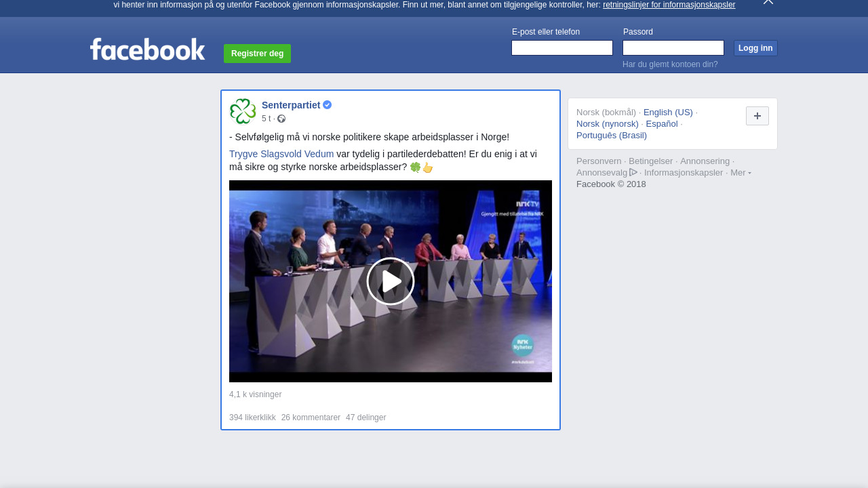Screen dimensions: 868x488
Task: Click the Annonsevalg AdChoices triangle icon
Action: point(633,172)
